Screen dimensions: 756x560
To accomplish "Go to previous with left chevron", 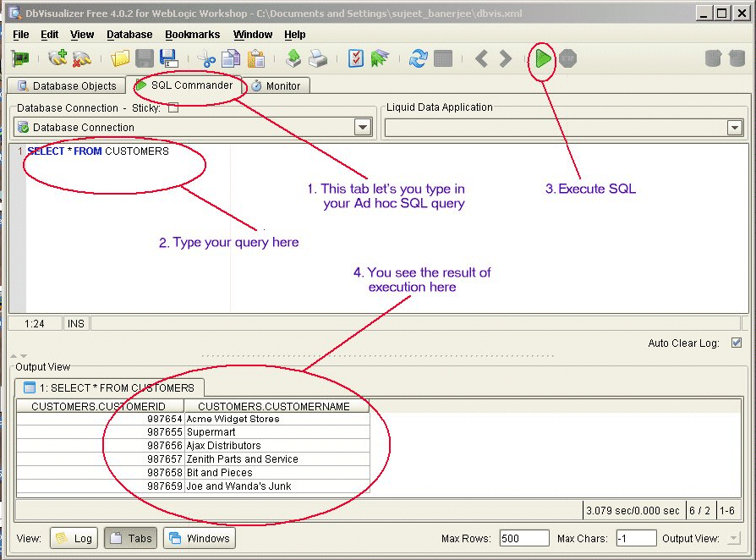I will [481, 59].
